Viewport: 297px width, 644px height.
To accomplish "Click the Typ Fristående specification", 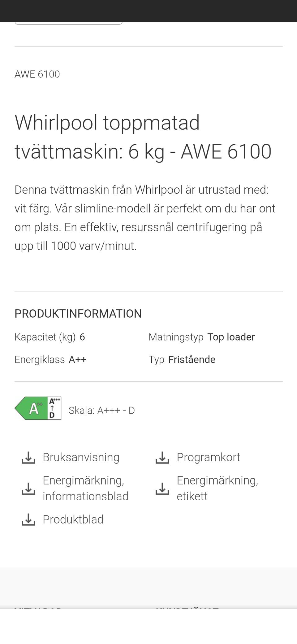I will point(182,359).
